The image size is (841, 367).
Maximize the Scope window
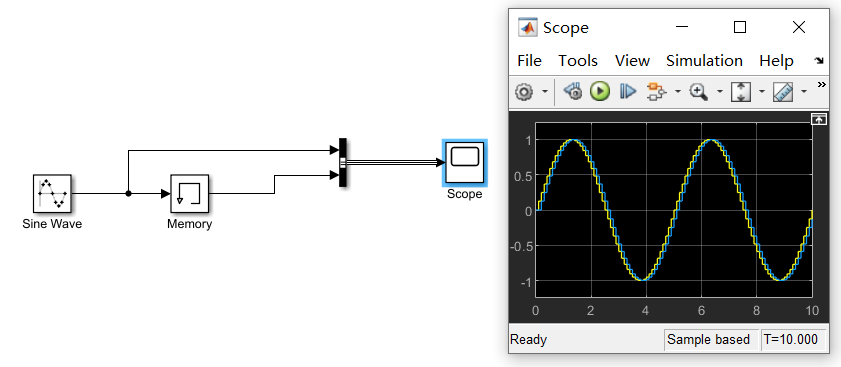point(740,27)
